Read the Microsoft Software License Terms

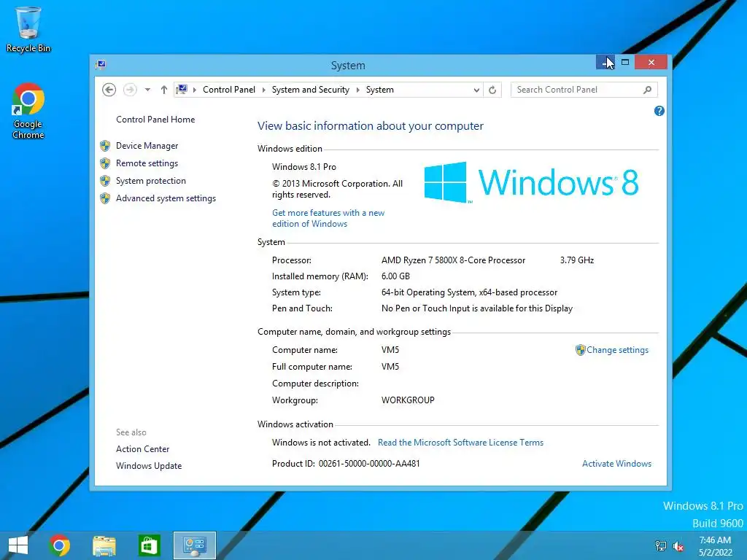click(x=460, y=443)
